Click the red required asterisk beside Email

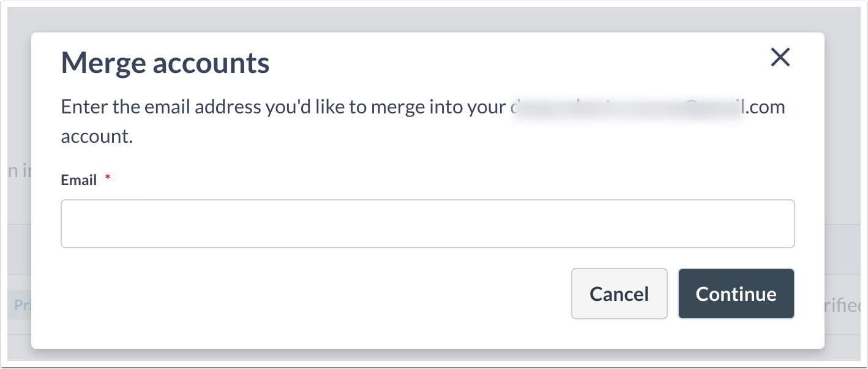(x=108, y=178)
